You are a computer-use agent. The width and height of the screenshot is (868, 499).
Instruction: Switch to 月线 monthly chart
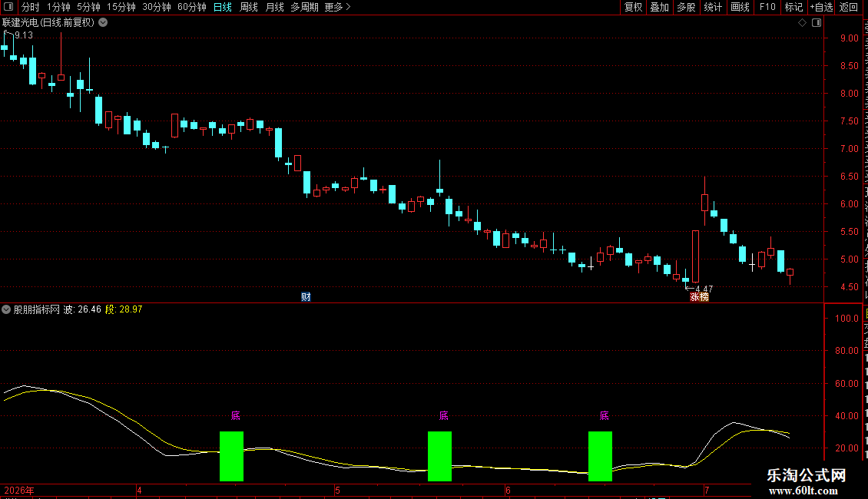(x=274, y=7)
